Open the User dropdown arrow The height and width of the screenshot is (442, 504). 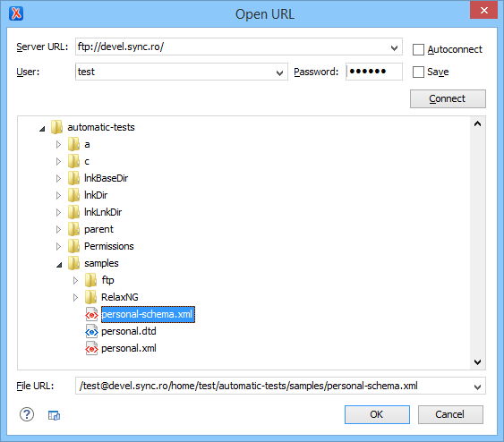pyautogui.click(x=279, y=72)
